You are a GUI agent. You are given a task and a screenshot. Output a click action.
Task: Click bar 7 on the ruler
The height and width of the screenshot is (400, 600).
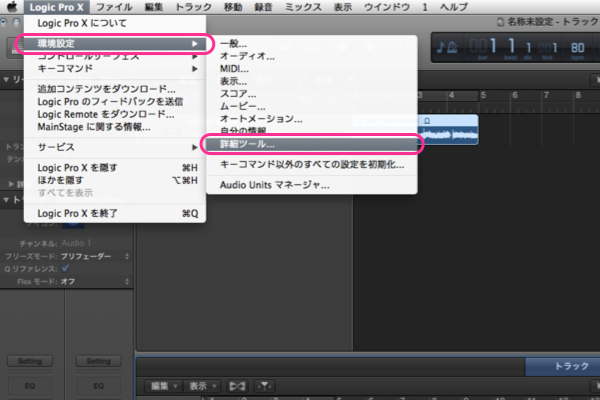click(x=546, y=95)
